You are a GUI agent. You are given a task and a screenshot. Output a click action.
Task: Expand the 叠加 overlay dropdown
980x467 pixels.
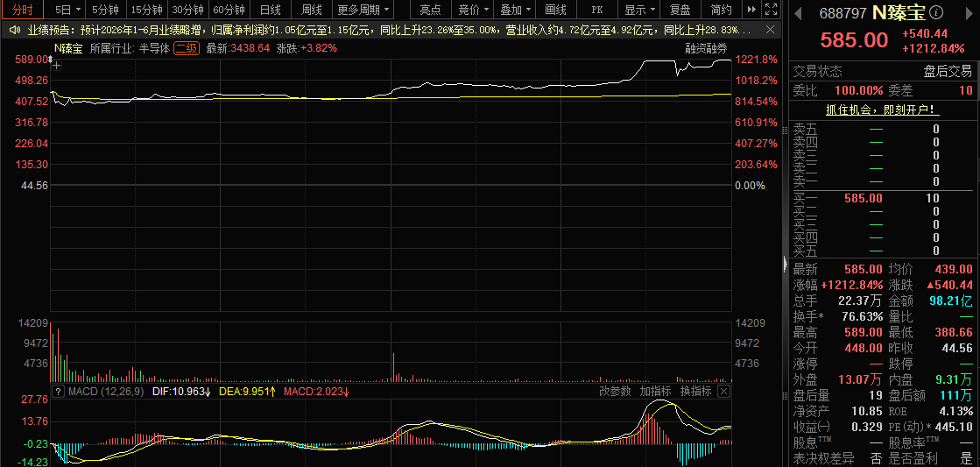click(516, 10)
